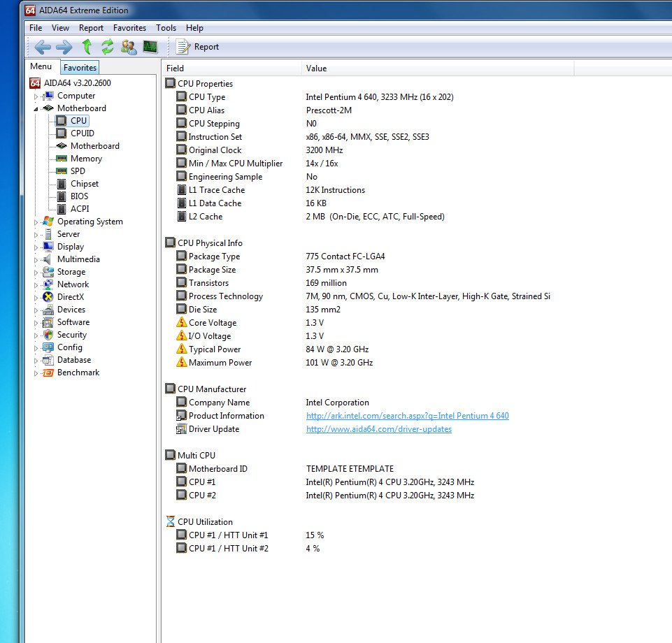This screenshot has height=643, width=672.
Task: Expand the Benchmark tree node
Action: pyautogui.click(x=36, y=373)
